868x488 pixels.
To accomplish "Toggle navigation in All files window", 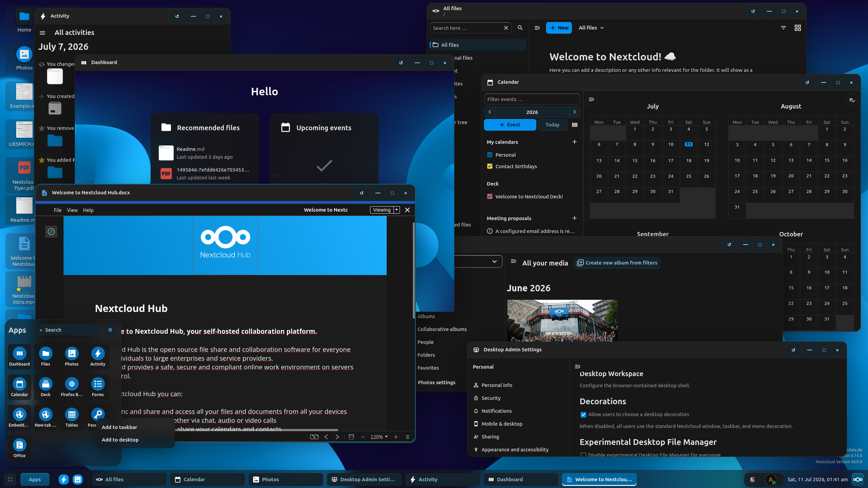I will 537,28.
